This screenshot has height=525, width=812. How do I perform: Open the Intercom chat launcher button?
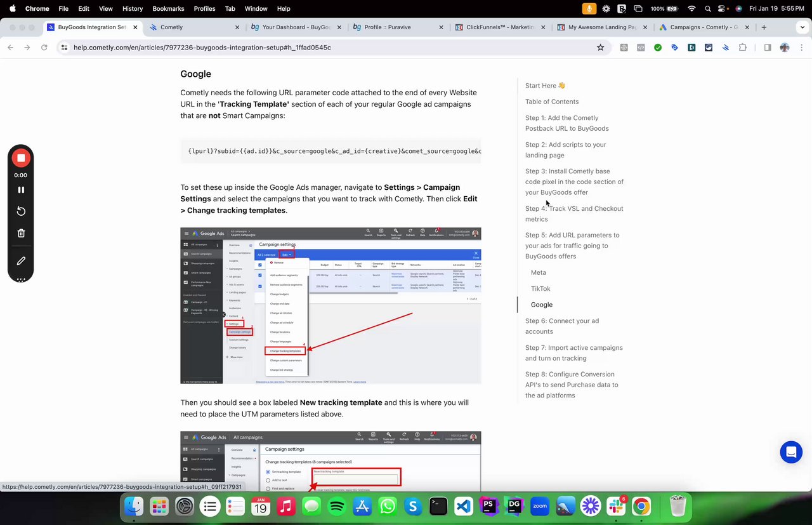tap(791, 453)
